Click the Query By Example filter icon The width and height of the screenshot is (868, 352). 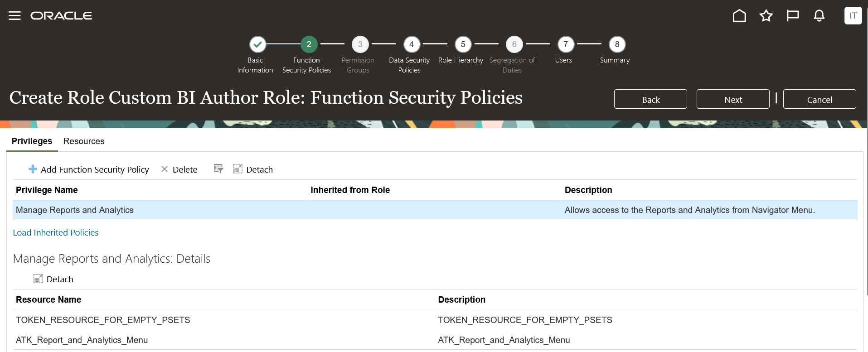tap(218, 169)
